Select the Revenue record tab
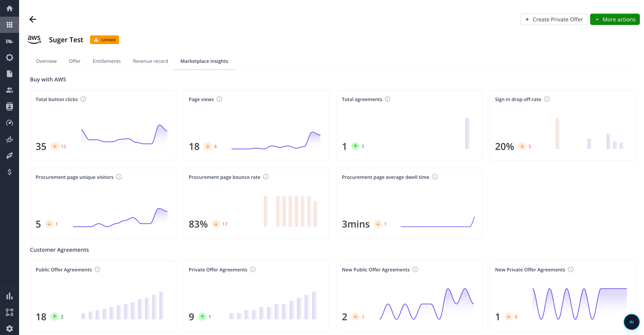The height and width of the screenshot is (335, 644). pyautogui.click(x=150, y=61)
